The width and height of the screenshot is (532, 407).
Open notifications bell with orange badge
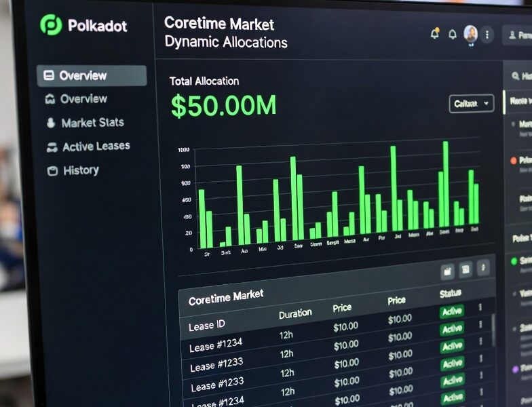[x=434, y=33]
